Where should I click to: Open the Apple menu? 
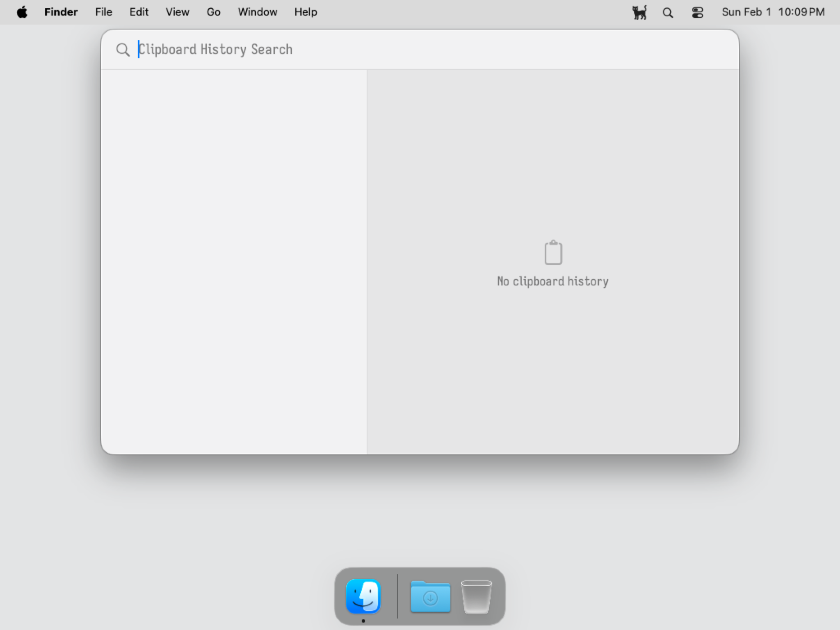point(22,12)
